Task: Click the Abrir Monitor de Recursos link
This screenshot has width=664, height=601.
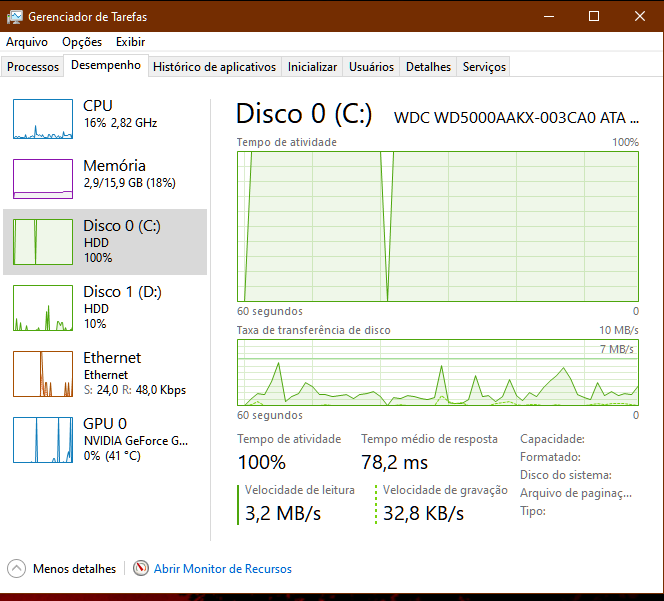Action: (223, 568)
